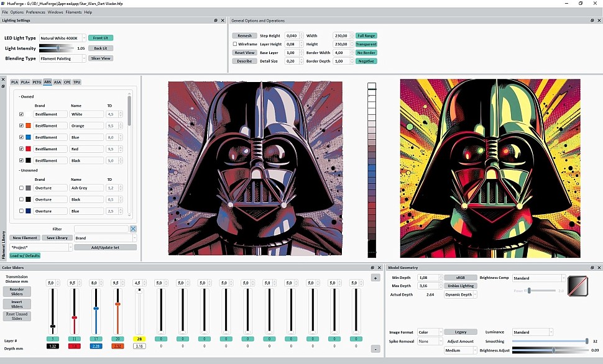Click the Remesh button
The image size is (603, 364).
[244, 36]
